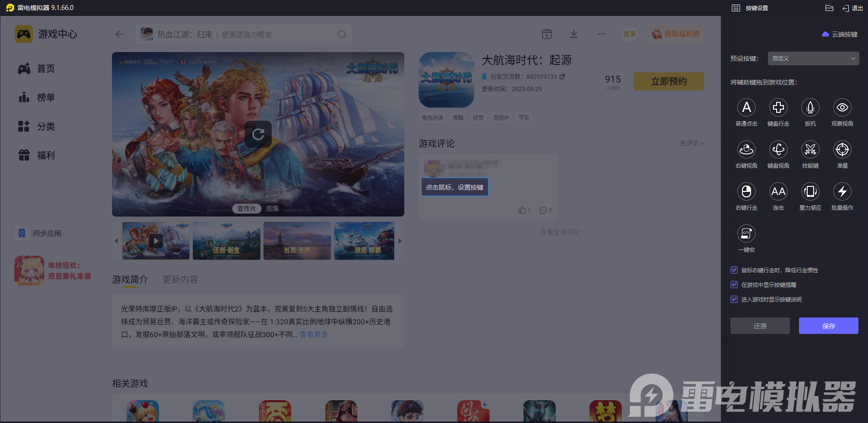
Task: Click the 角色扮演 genre tag
Action: click(x=433, y=118)
